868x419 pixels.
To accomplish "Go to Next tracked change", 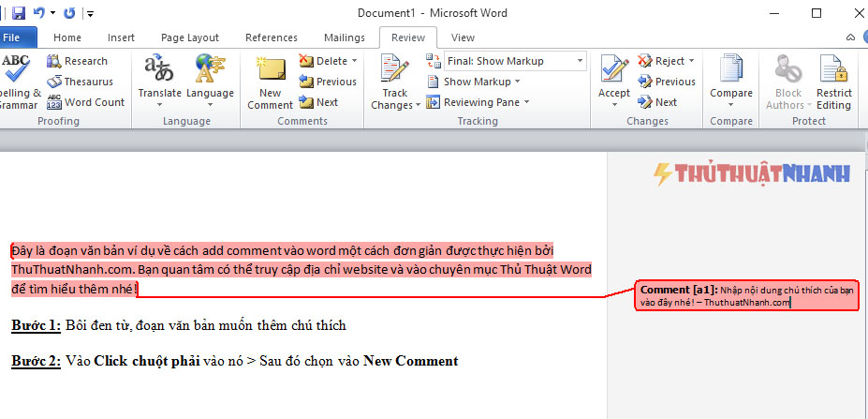I will (657, 102).
